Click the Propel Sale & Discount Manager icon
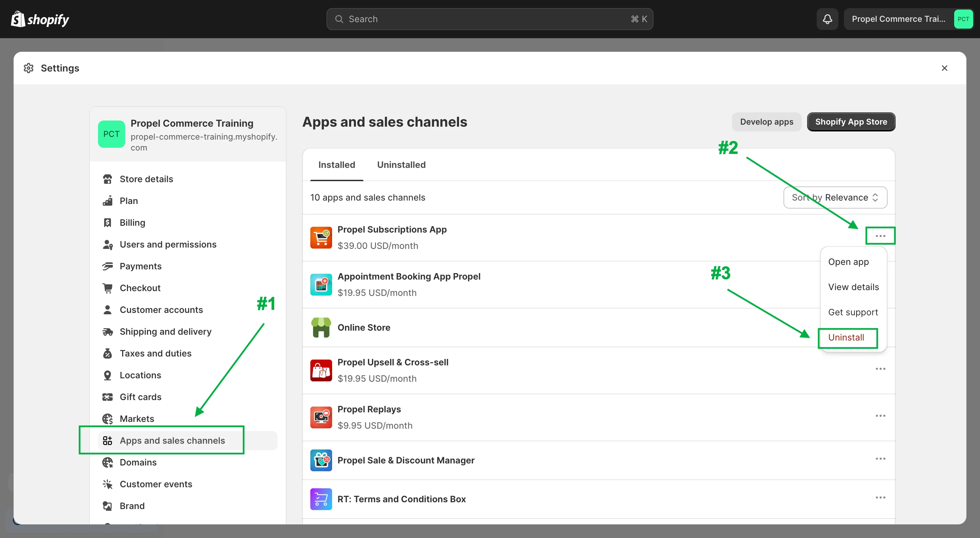 point(321,460)
